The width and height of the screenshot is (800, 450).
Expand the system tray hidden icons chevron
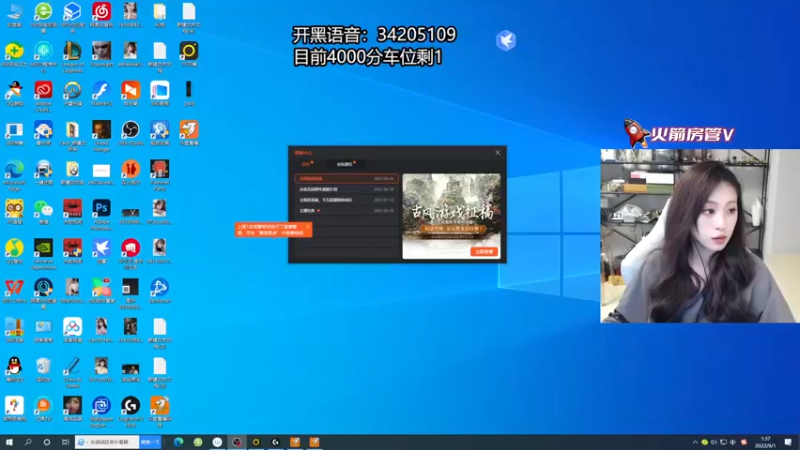[695, 442]
